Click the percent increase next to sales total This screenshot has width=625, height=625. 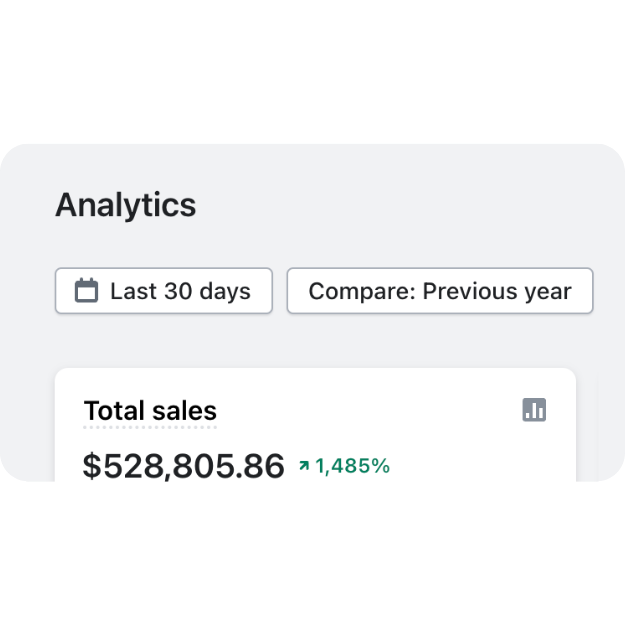(x=352, y=466)
